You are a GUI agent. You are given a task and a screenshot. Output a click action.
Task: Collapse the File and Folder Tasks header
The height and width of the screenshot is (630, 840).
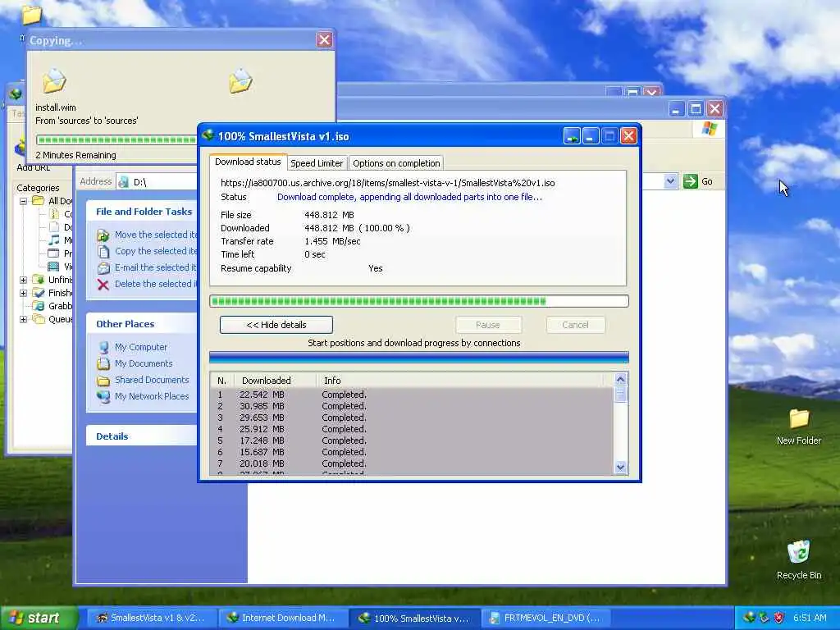click(x=141, y=212)
